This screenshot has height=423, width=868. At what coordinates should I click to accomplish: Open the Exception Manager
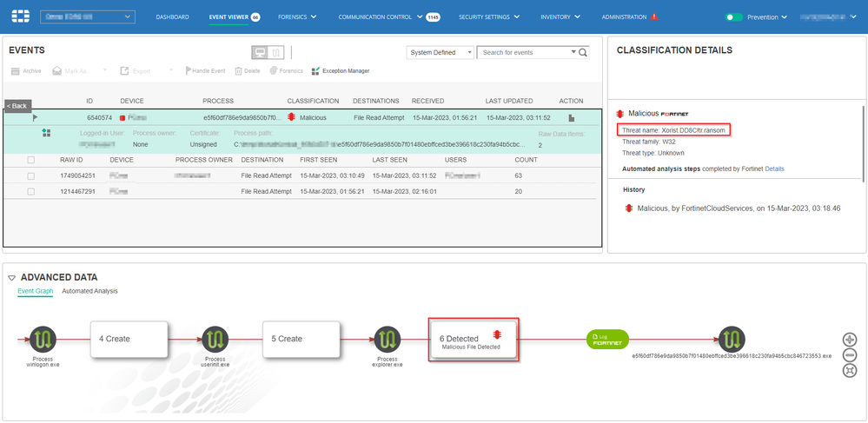(x=341, y=71)
